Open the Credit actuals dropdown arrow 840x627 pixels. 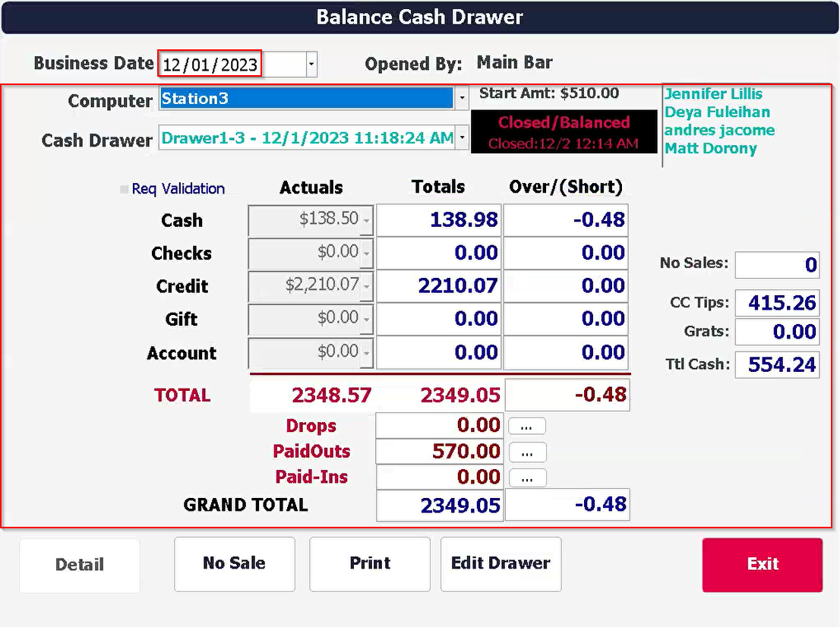click(x=367, y=286)
